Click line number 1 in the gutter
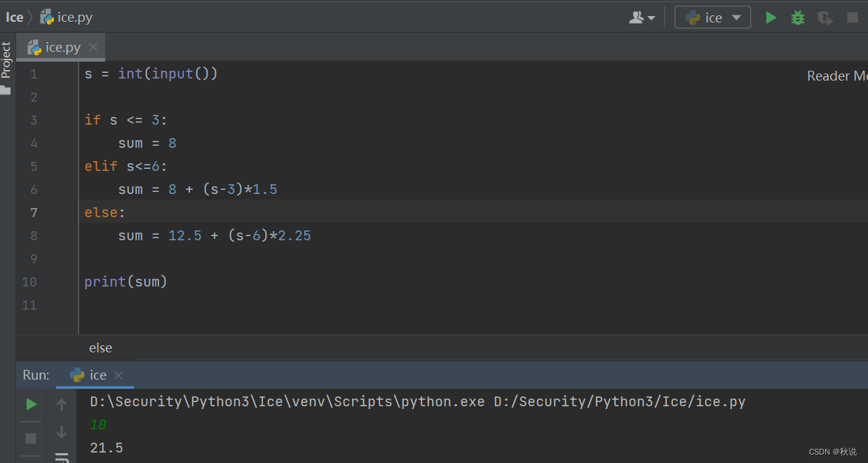This screenshot has height=463, width=868. tap(34, 74)
